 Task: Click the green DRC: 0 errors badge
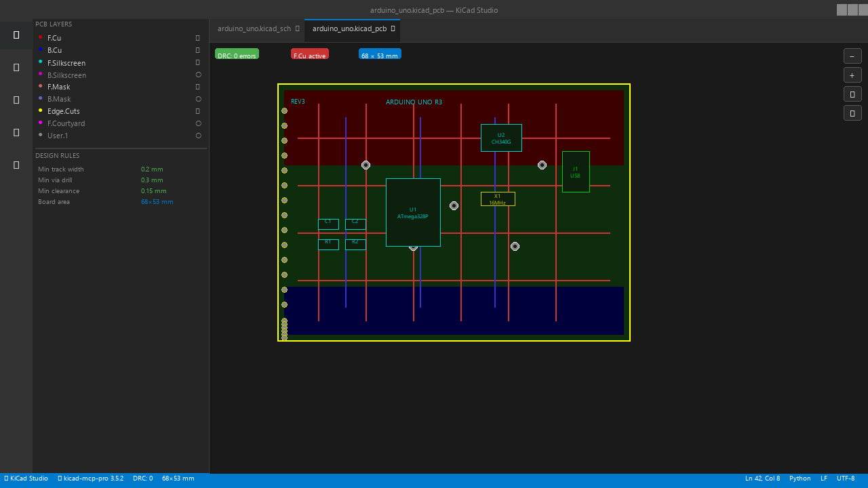coord(237,54)
